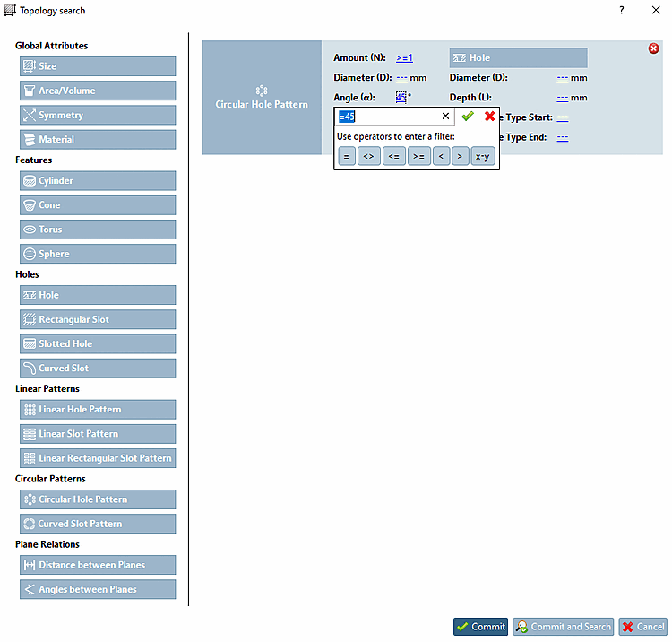This screenshot has height=642, width=672.
Task: Add the Area/Volume attribute
Action: pos(98,91)
